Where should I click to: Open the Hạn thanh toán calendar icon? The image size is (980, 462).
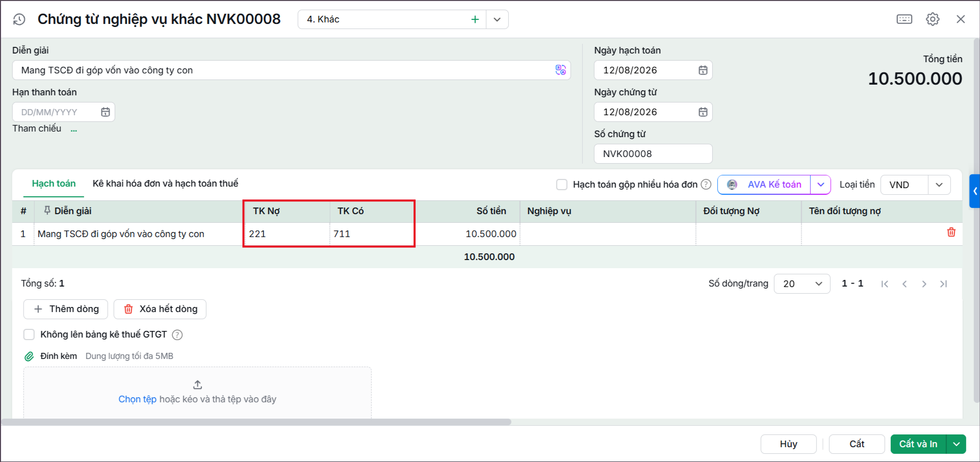pyautogui.click(x=106, y=112)
